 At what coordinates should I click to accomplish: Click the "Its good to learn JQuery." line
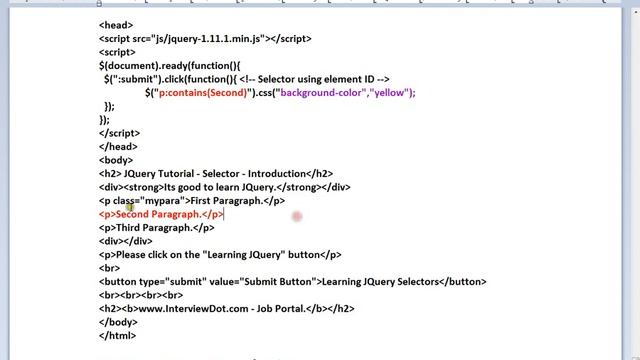pyautogui.click(x=224, y=187)
